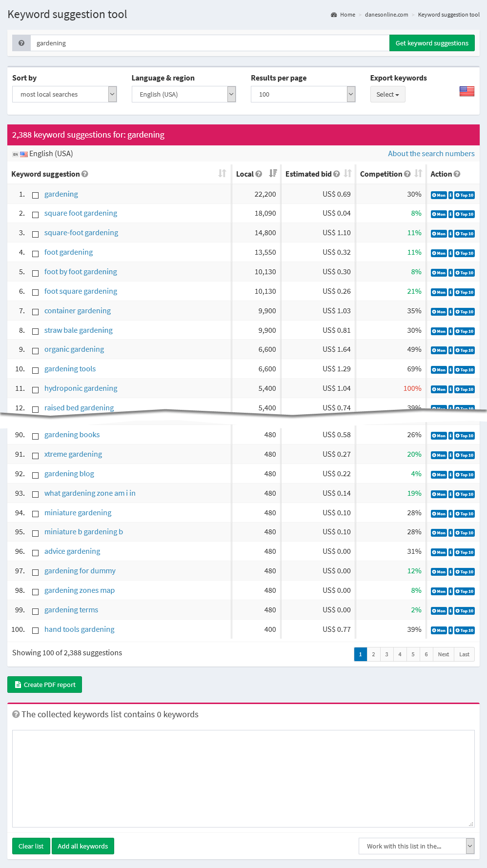Screen dimensions: 487x868
Task: Sort by the Local column sort icon
Action: tap(273, 173)
